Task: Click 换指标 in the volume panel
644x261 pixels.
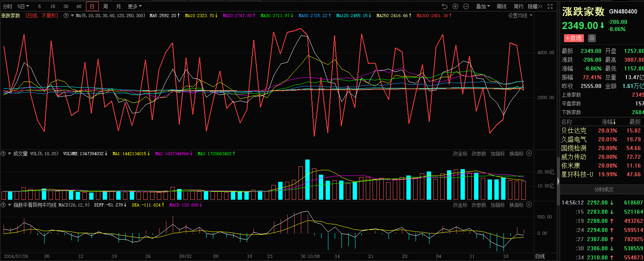Action: (516, 154)
